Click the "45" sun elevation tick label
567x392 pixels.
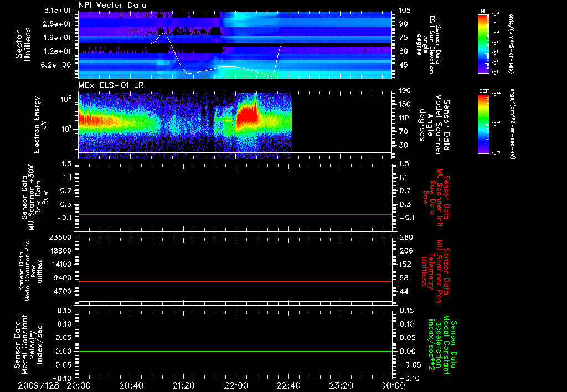click(x=403, y=65)
